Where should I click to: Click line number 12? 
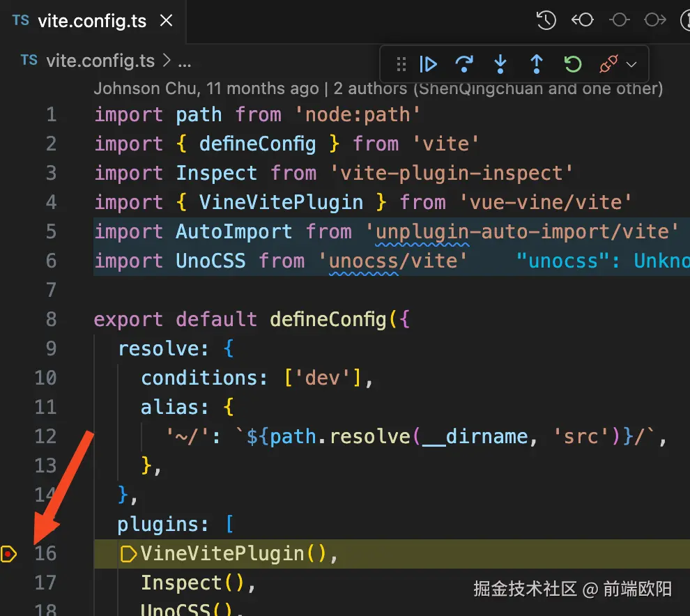coord(46,436)
